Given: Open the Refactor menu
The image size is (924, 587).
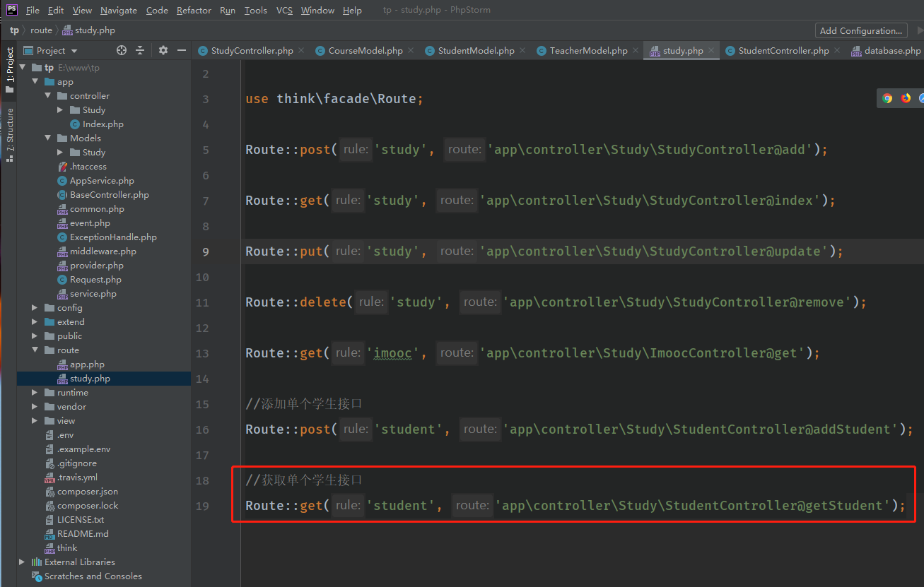Looking at the screenshot, I should pyautogui.click(x=194, y=10).
